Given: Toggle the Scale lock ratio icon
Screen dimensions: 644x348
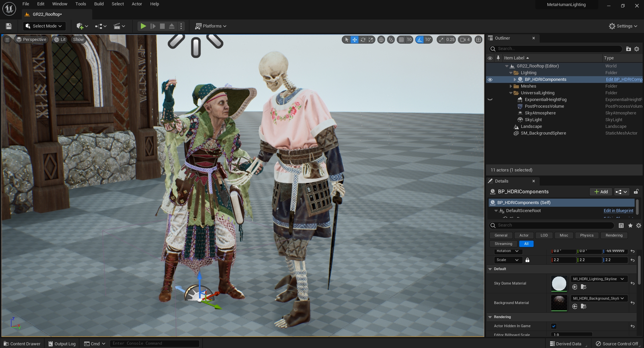Looking at the screenshot, I should tap(527, 260).
